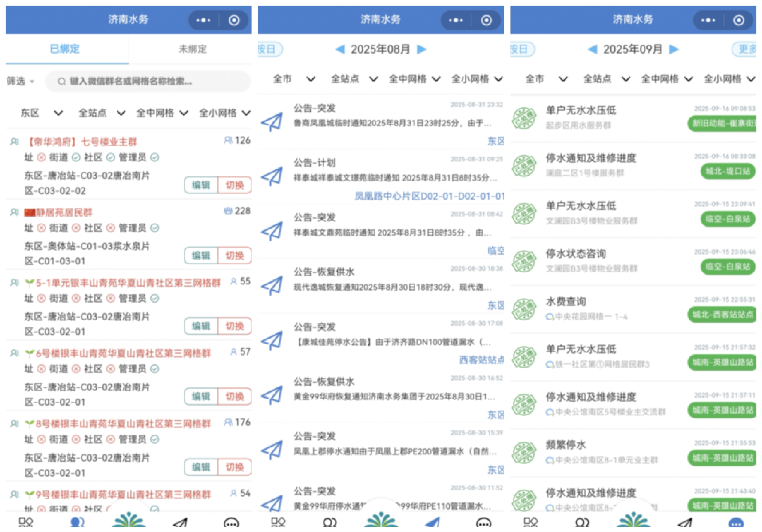Switch 静居苑居民群 using the 切换 toggle
Screen dimensions: 762x532
(235, 255)
